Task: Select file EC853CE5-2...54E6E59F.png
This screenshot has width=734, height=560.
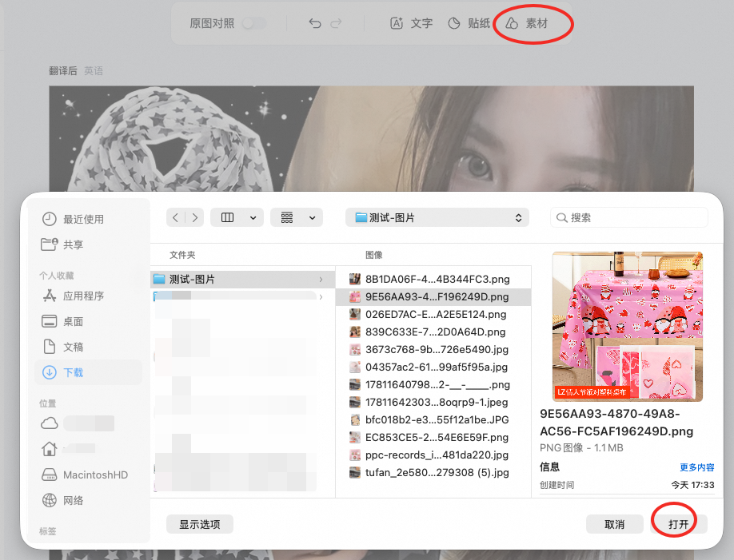Action: coord(433,437)
